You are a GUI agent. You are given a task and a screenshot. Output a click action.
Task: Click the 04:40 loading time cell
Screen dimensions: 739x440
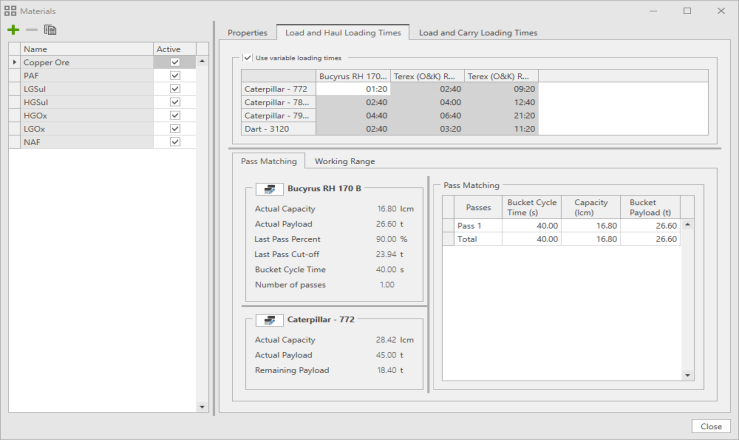pyautogui.click(x=353, y=115)
